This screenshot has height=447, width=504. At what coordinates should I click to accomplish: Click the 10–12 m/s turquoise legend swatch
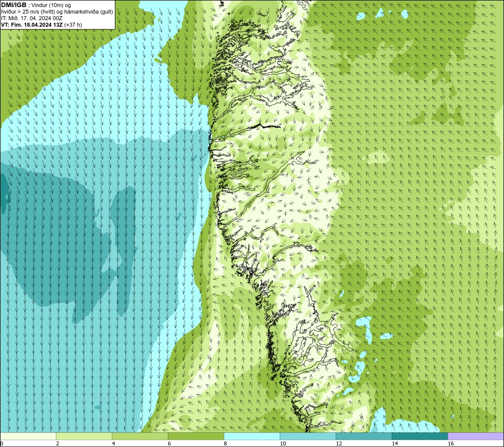[x=308, y=436]
